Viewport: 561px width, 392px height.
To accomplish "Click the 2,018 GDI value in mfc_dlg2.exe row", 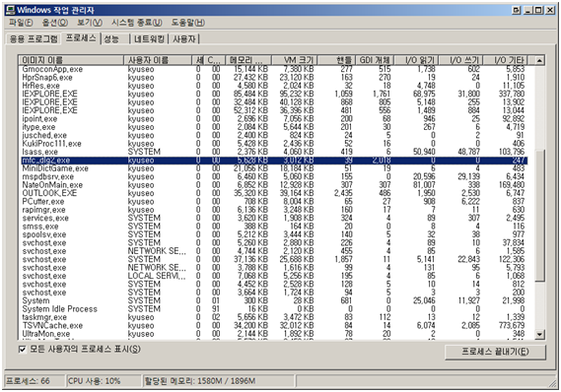I will click(382, 161).
